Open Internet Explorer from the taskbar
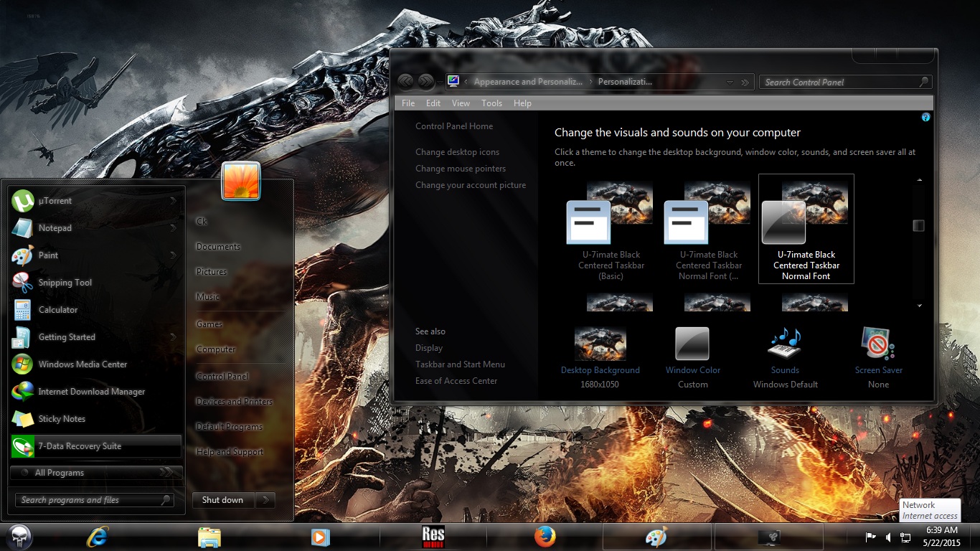This screenshot has width=980, height=551. tap(97, 537)
